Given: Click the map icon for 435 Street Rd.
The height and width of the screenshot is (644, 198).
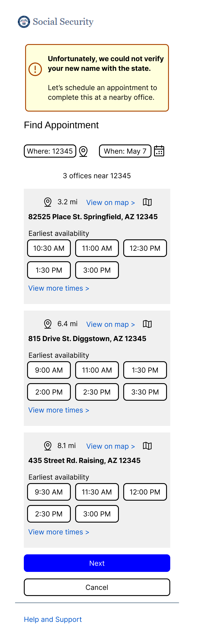Looking at the screenshot, I should pos(147,446).
